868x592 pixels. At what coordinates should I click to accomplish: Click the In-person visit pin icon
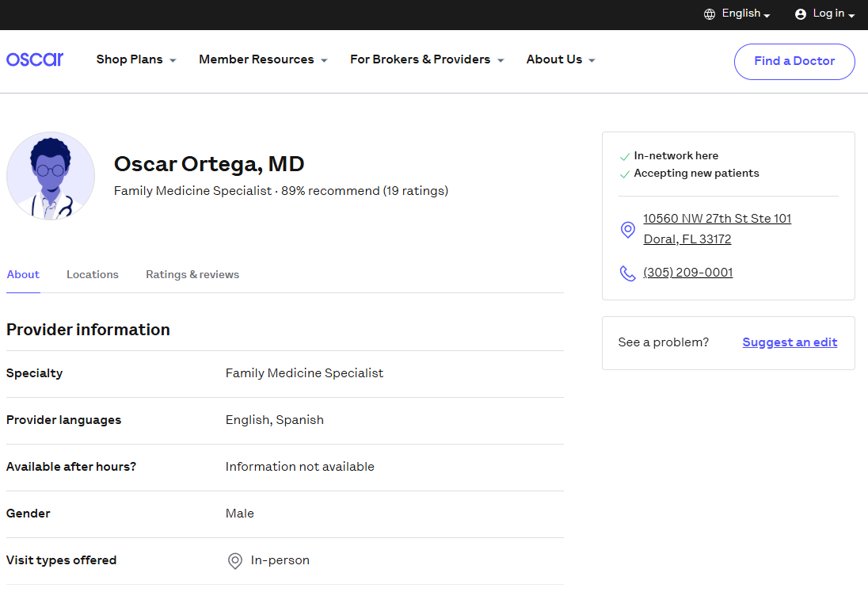tap(235, 561)
